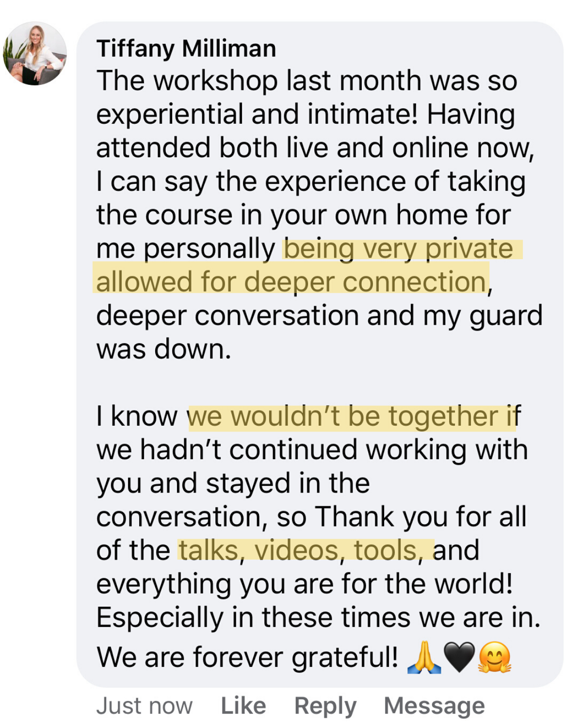Click the folded hands emoji
The width and height of the screenshot is (582, 728).
[424, 658]
